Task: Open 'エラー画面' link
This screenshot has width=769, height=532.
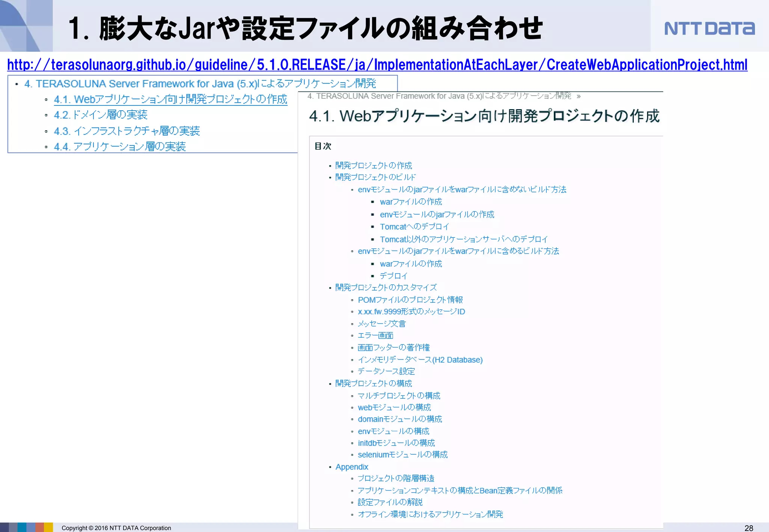Action: pos(375,335)
